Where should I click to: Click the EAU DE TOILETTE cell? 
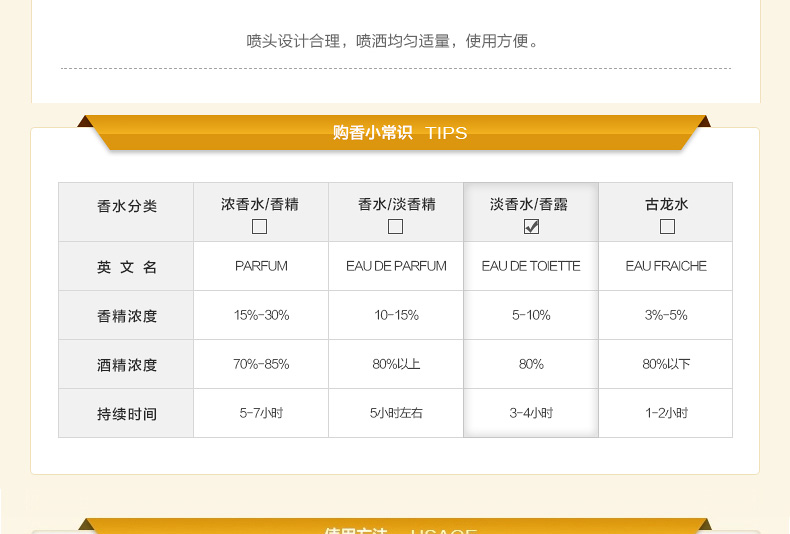531,266
